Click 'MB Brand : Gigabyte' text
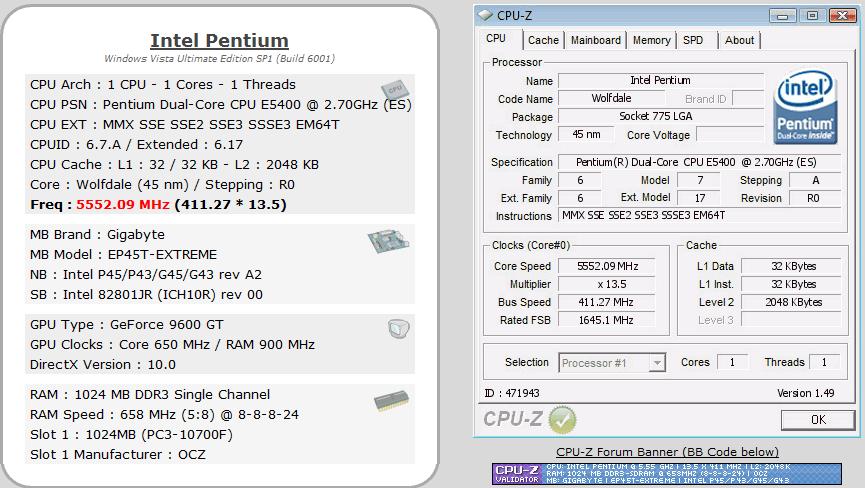 coord(97,235)
